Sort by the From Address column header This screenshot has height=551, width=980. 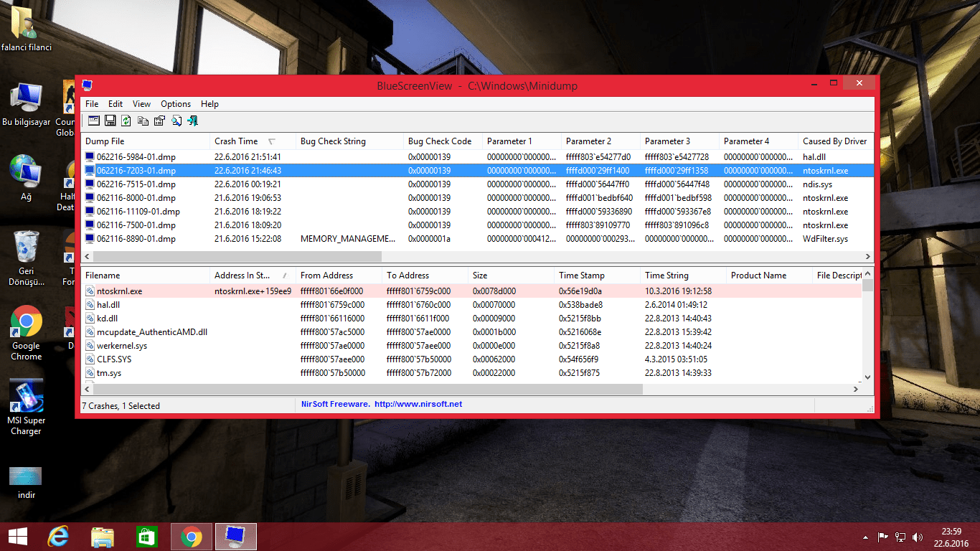pyautogui.click(x=339, y=275)
